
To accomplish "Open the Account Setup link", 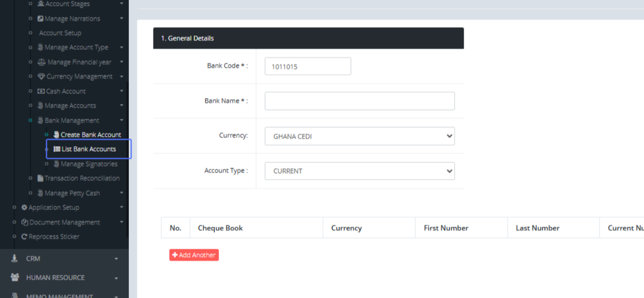I will pyautogui.click(x=60, y=33).
